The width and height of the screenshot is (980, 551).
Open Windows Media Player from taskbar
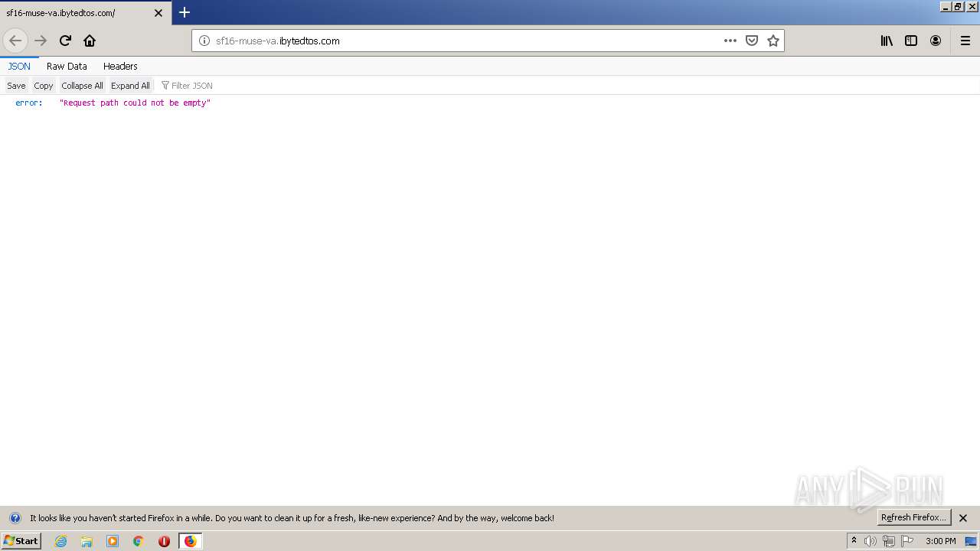113,541
